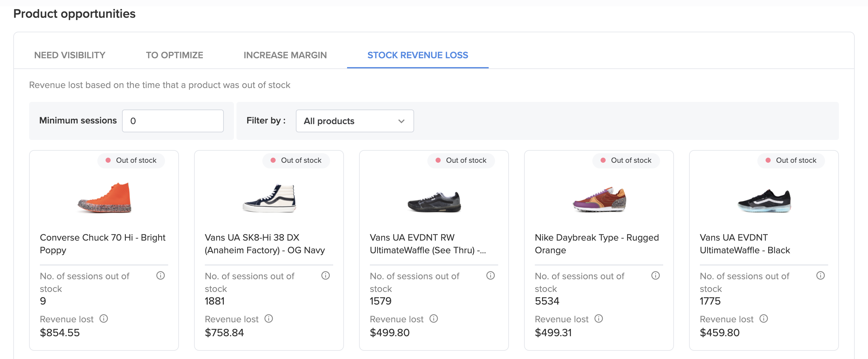The image size is (868, 359).
Task: Open the TO OPTIMIZE tab
Action: point(174,55)
